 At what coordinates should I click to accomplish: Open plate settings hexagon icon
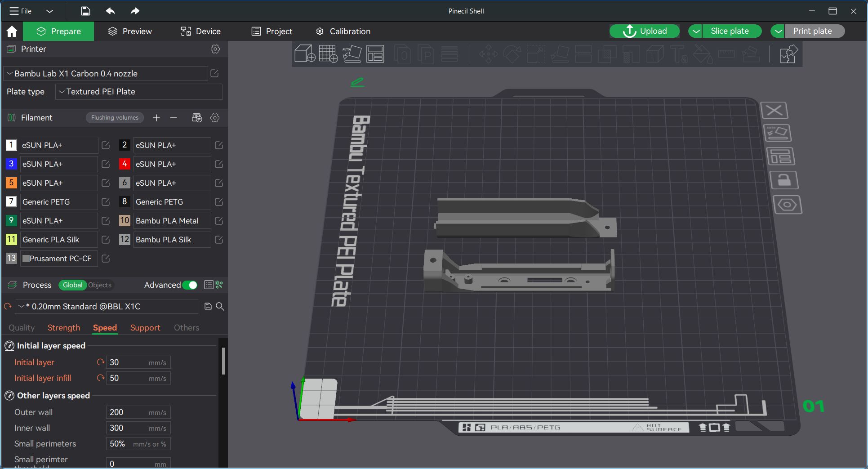point(787,205)
